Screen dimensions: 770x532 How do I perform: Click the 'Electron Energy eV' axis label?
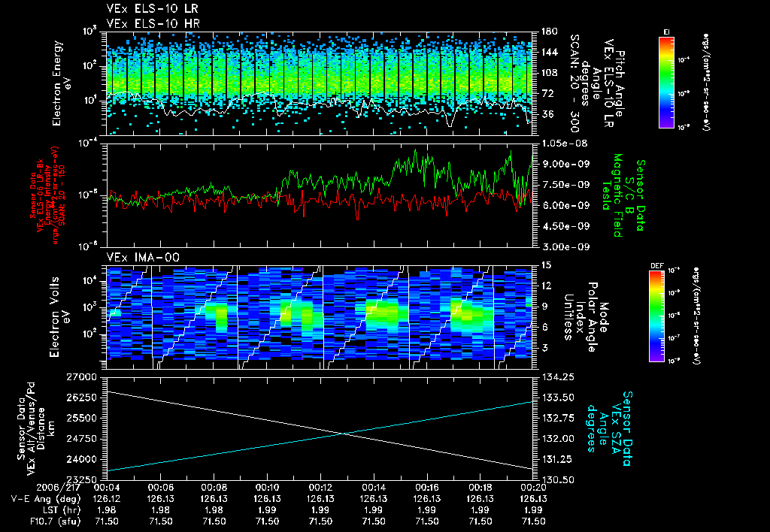point(62,83)
